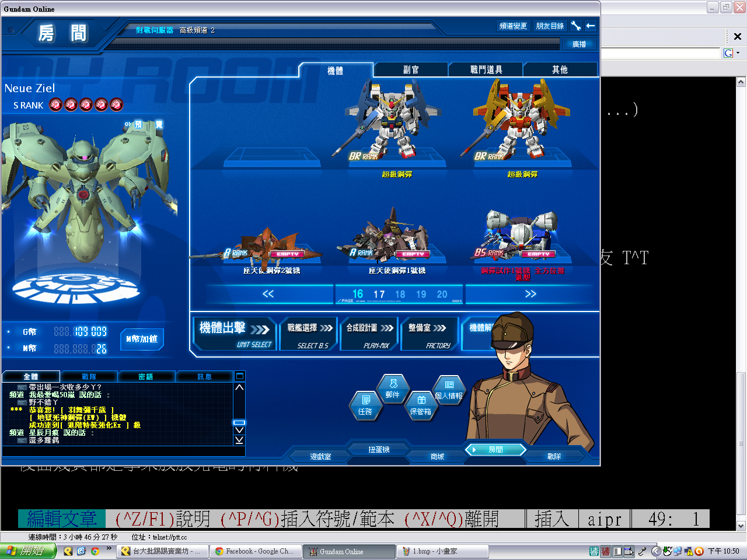This screenshot has width=747, height=560.
Task: Select the 房間 room navigation item
Action: coord(495,449)
